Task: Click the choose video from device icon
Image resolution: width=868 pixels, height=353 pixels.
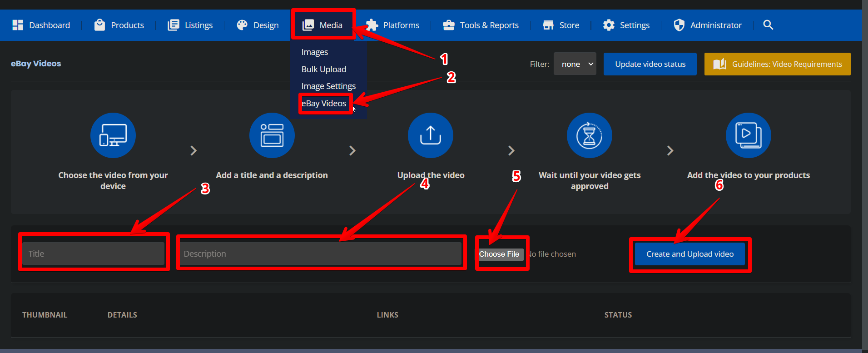Action: [x=113, y=135]
